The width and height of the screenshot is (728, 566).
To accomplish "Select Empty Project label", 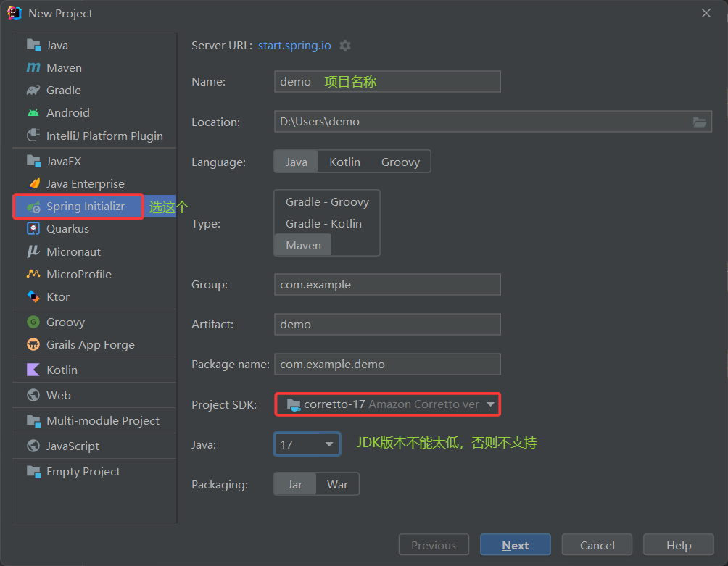I will (x=83, y=471).
